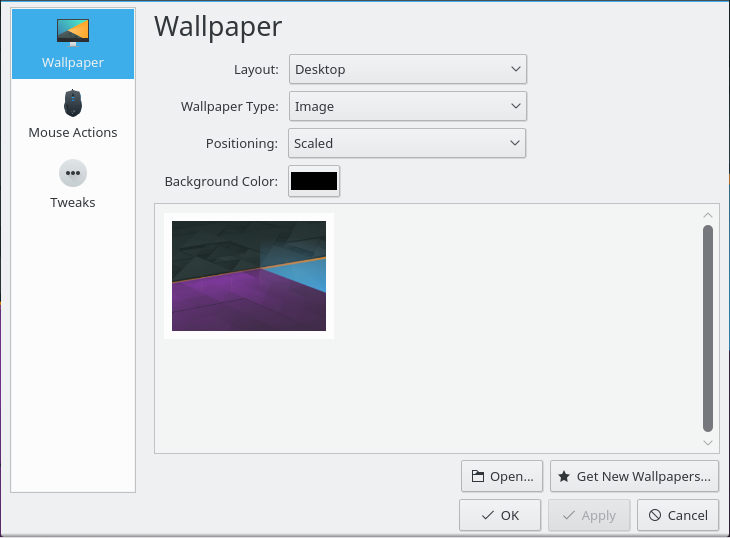The height and width of the screenshot is (538, 730).
Task: Click the vertical scrollbar handle in wallpaper list
Action: coord(708,327)
